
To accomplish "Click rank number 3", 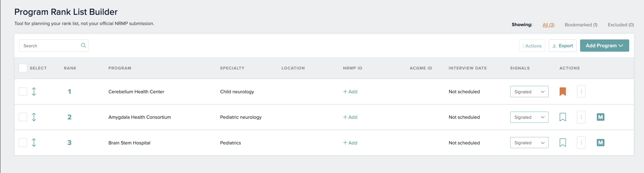I will tap(70, 143).
